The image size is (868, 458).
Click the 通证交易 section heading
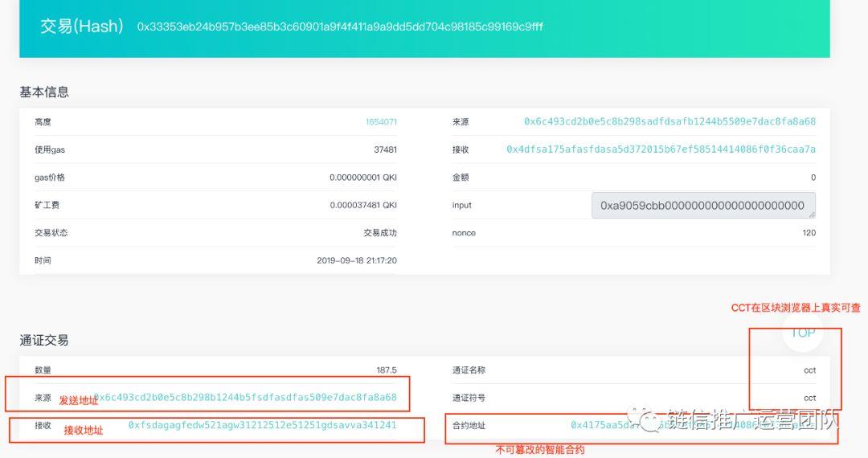pos(44,340)
